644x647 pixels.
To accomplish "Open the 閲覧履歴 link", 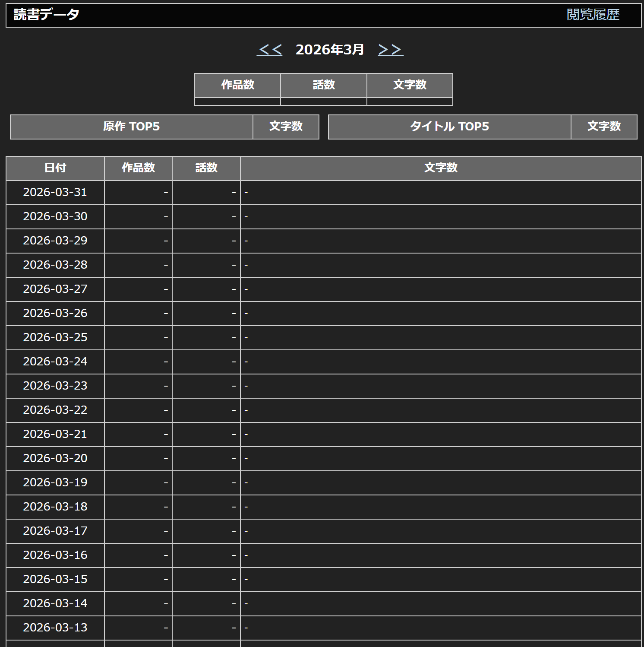I will [x=593, y=15].
